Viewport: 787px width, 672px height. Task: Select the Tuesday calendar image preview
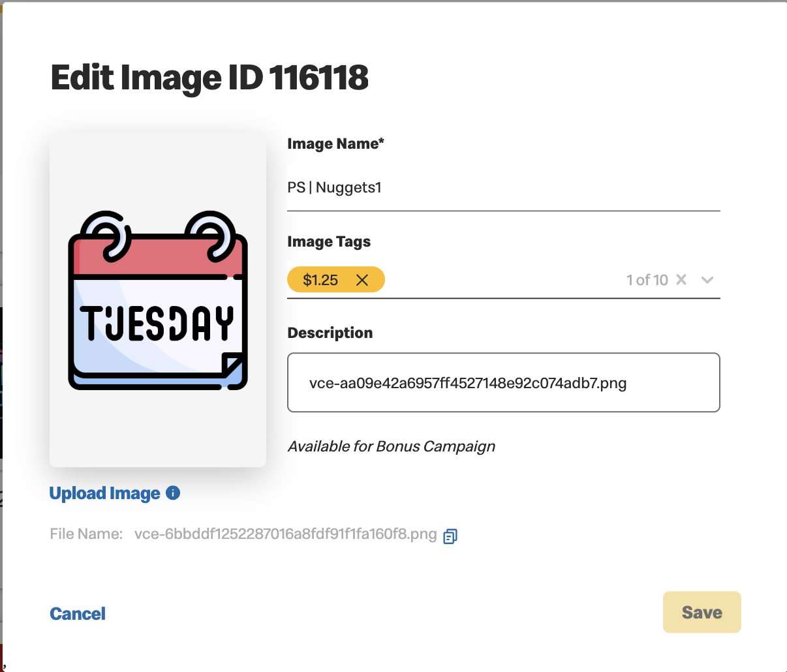coord(158,300)
